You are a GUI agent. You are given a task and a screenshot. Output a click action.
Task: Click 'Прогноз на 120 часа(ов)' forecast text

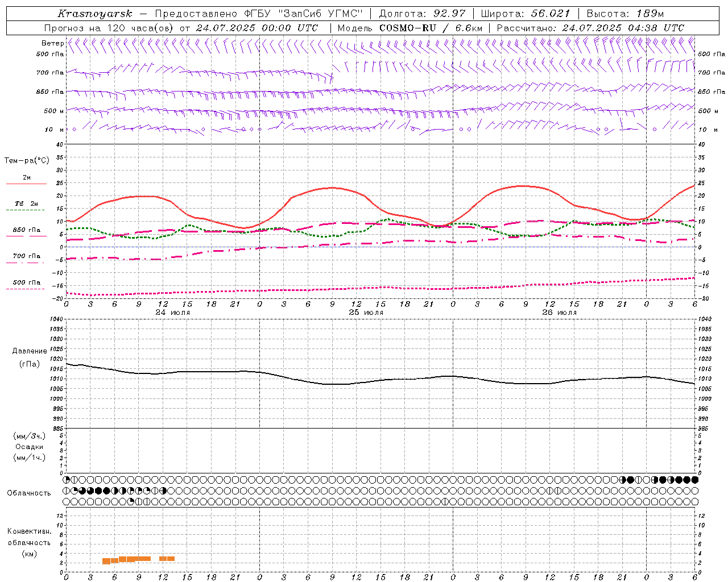(110, 28)
